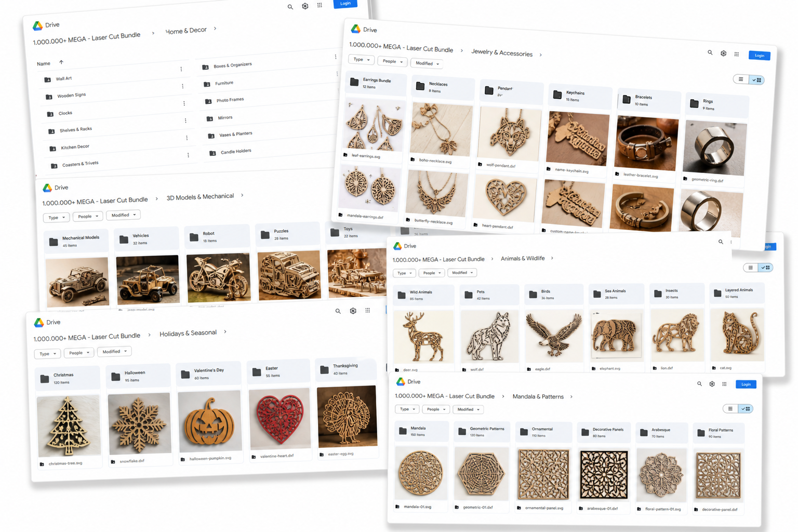Click Drive logo in 3D Models & Mechanical window
Screen dimensions: 798x532
(47, 188)
